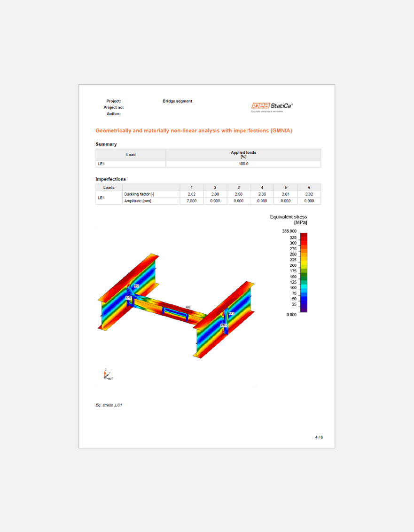This screenshot has height=532, width=414.
Task: Click the 'Bridge segment' project name
Action: pyautogui.click(x=177, y=101)
